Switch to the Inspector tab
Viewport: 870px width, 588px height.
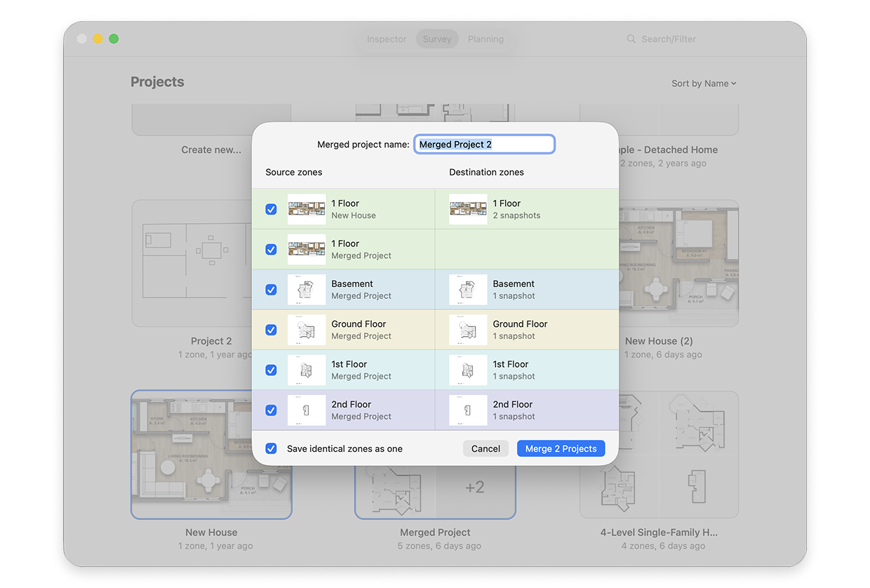(387, 39)
